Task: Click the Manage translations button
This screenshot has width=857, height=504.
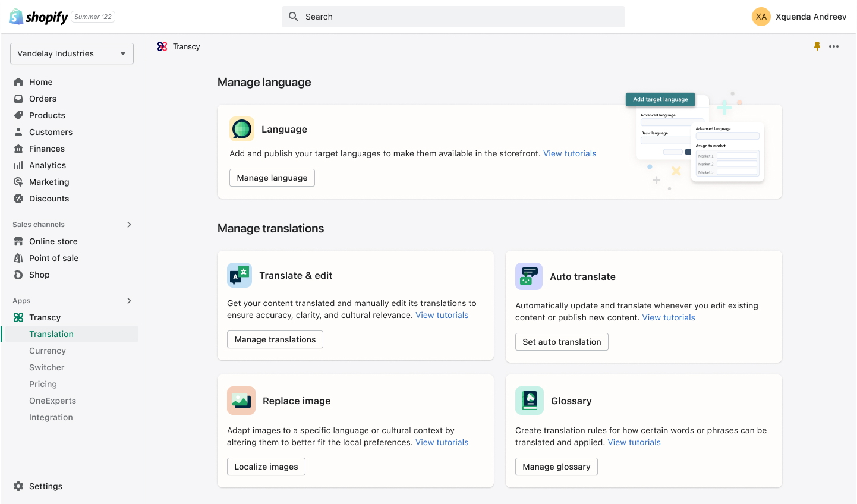Action: [x=275, y=339]
